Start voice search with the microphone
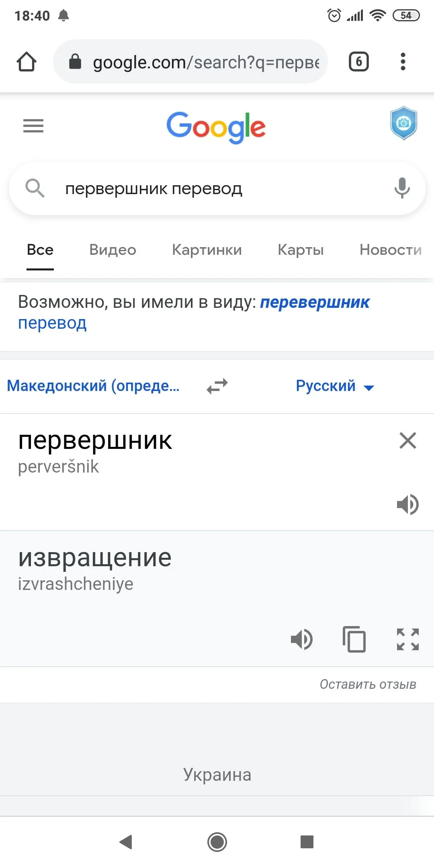Image resolution: width=434 pixels, height=868 pixels. pos(402,188)
